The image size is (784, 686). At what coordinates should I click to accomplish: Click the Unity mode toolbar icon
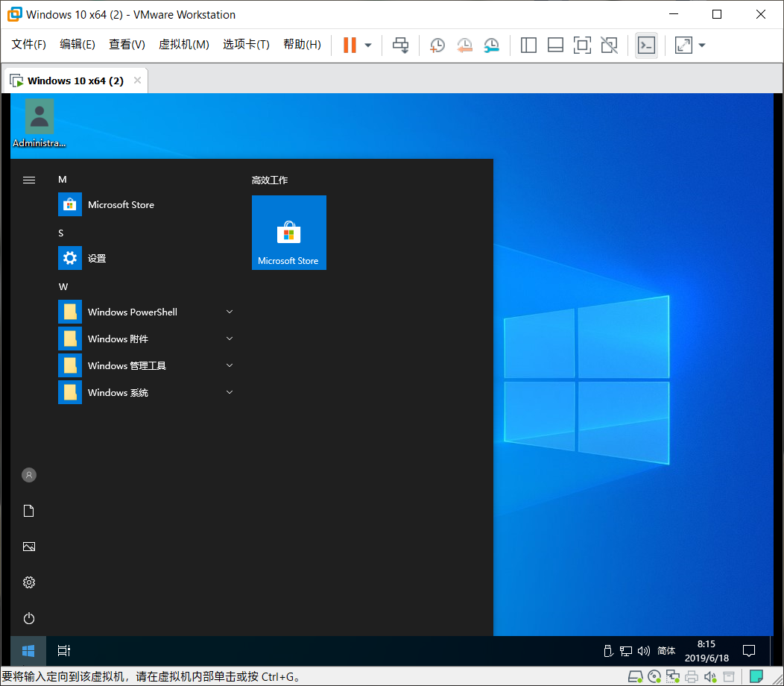coord(609,45)
